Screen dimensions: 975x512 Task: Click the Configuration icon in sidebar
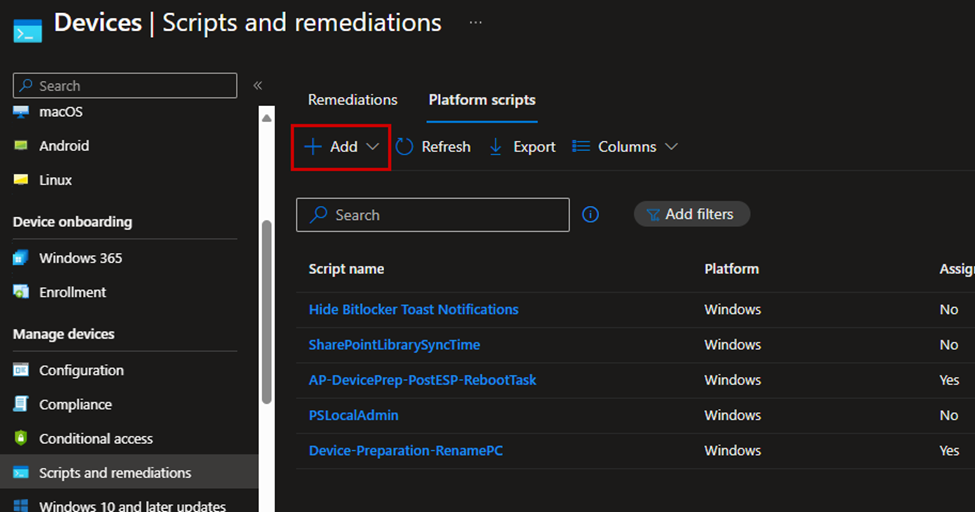coord(21,370)
